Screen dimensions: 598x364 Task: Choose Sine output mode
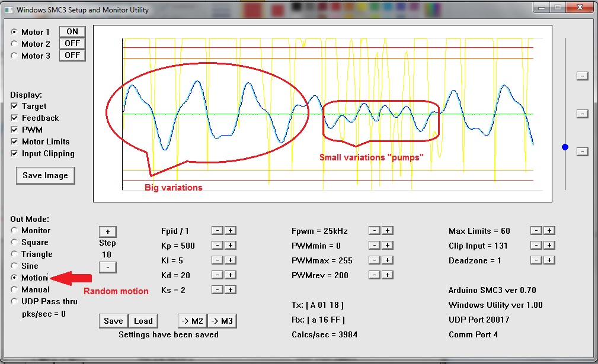click(x=14, y=266)
